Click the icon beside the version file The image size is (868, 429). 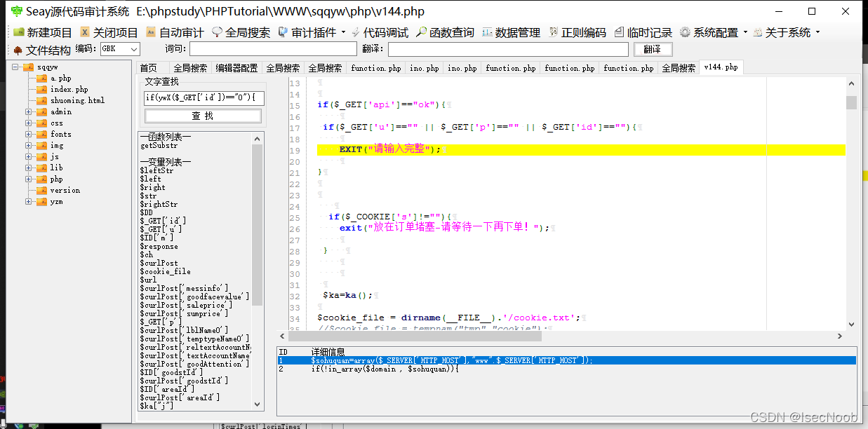[x=42, y=191]
